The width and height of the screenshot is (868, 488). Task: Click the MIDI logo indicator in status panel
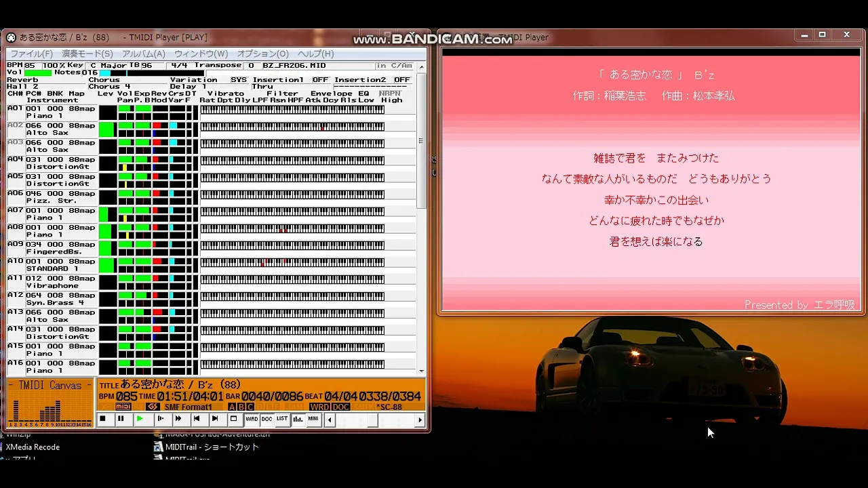pos(123,407)
